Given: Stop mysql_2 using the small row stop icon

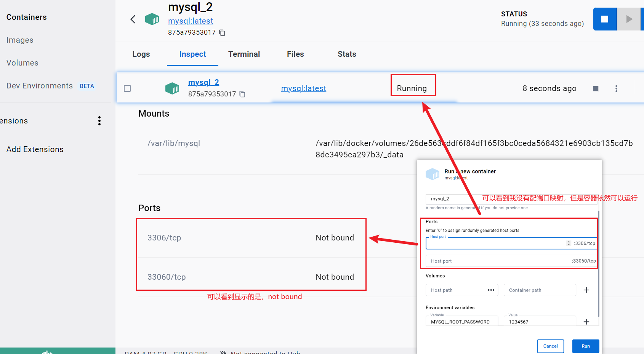Looking at the screenshot, I should coord(596,88).
